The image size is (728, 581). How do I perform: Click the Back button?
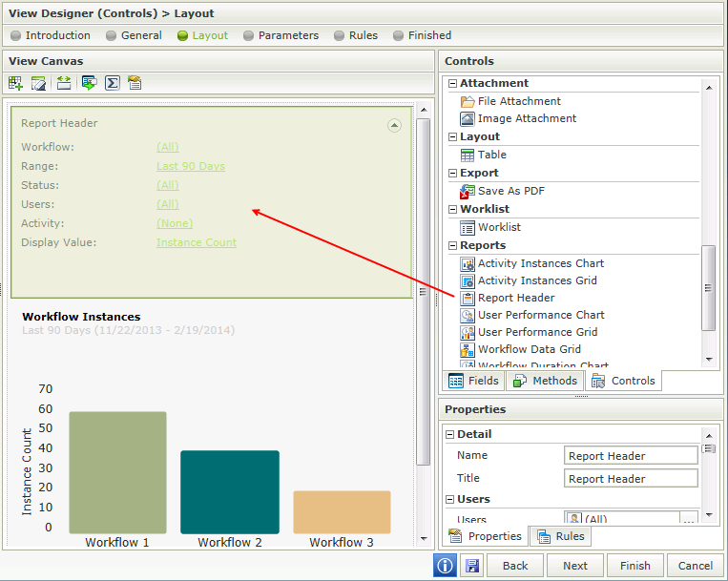[x=515, y=566]
